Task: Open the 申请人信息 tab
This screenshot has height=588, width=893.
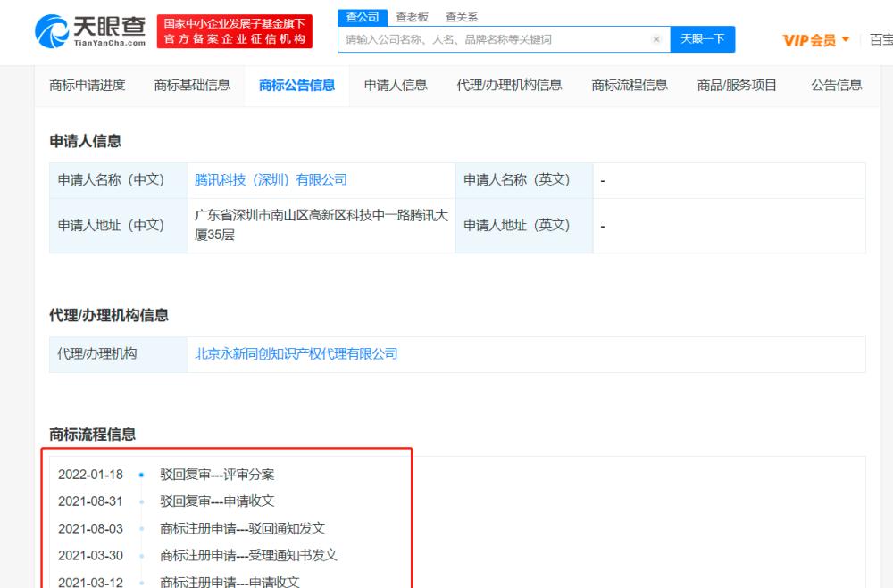Action: (396, 86)
